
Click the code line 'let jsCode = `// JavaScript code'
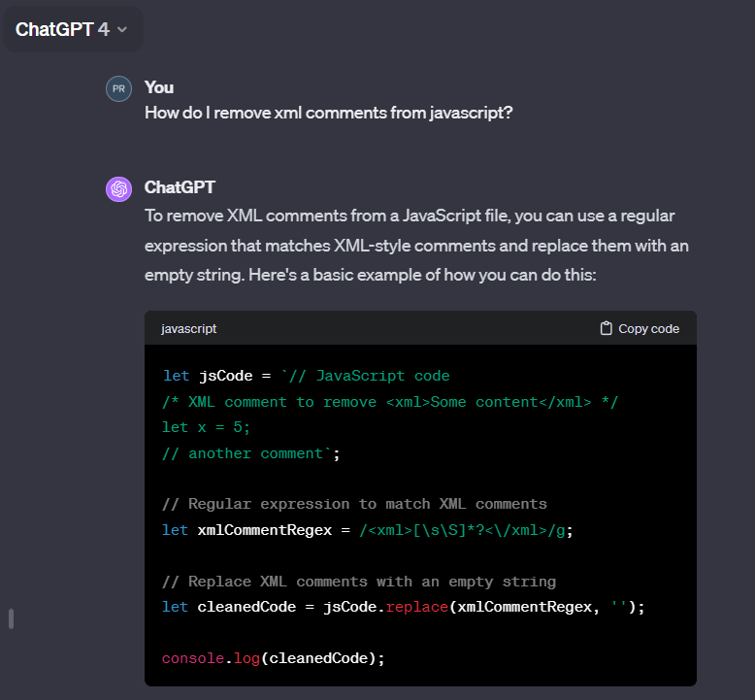[307, 376]
